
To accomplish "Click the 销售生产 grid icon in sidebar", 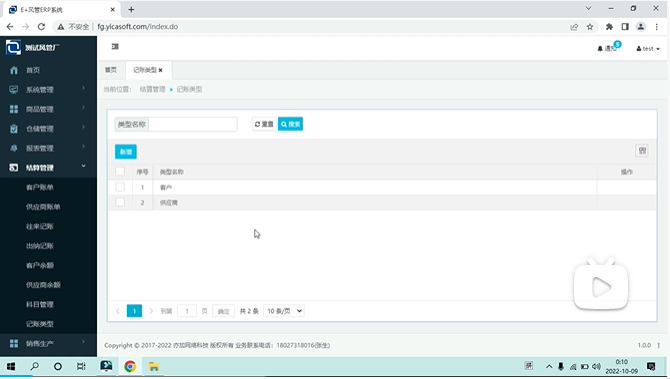I will 14,344.
